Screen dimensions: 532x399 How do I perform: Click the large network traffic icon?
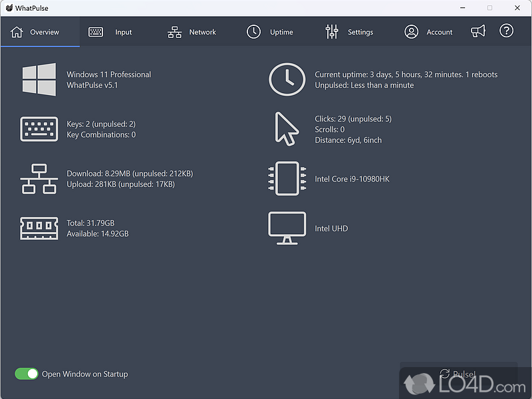[39, 179]
